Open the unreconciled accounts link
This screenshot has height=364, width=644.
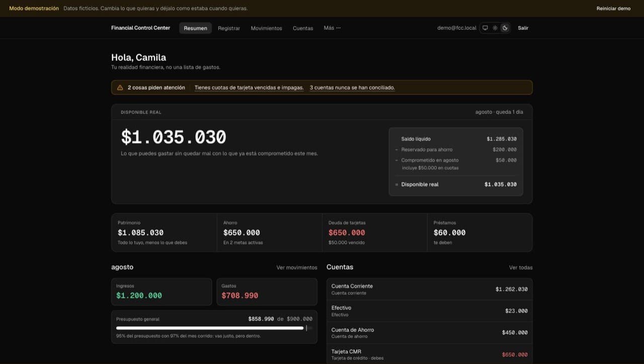tap(352, 88)
